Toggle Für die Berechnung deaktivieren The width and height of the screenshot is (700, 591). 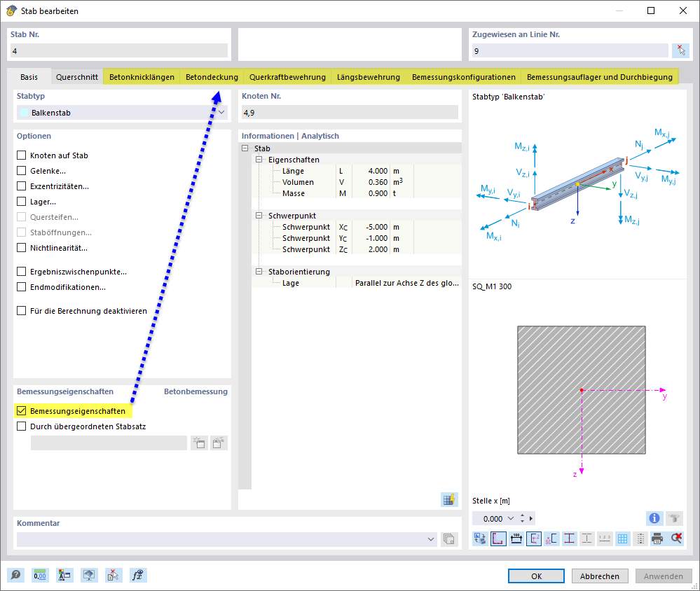click(22, 311)
